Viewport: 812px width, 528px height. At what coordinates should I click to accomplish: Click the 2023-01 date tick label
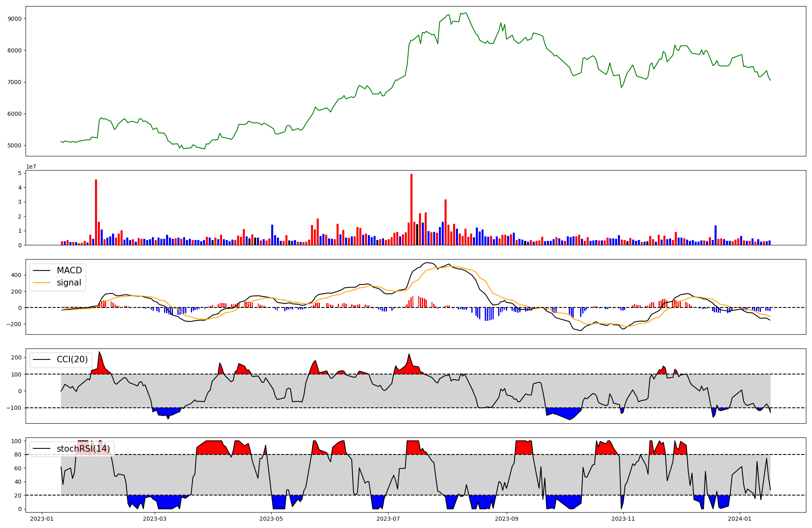(x=42, y=519)
